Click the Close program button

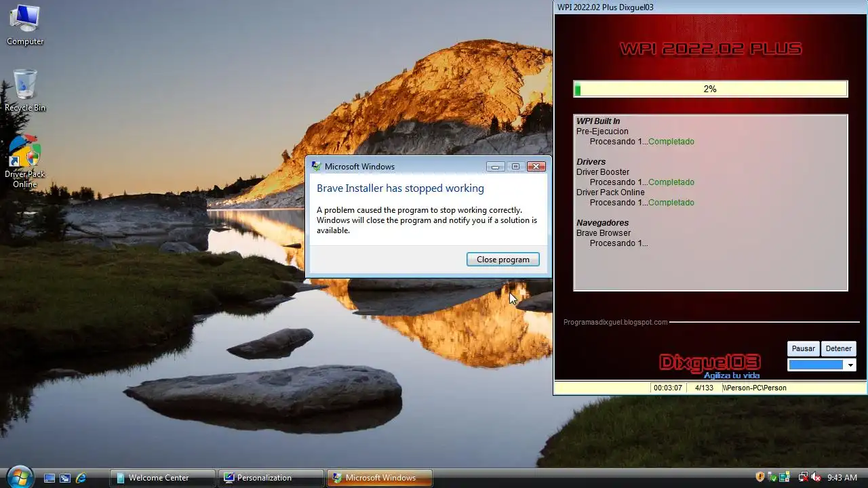point(503,260)
